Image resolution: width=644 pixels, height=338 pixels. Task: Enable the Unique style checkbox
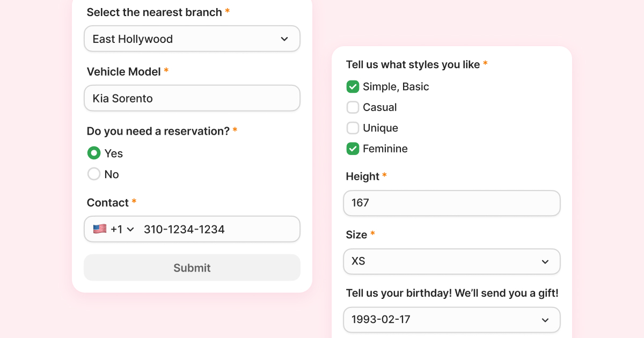353,128
